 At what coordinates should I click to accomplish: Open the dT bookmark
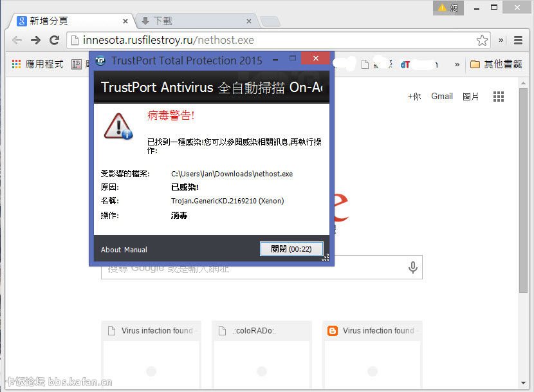coord(405,64)
